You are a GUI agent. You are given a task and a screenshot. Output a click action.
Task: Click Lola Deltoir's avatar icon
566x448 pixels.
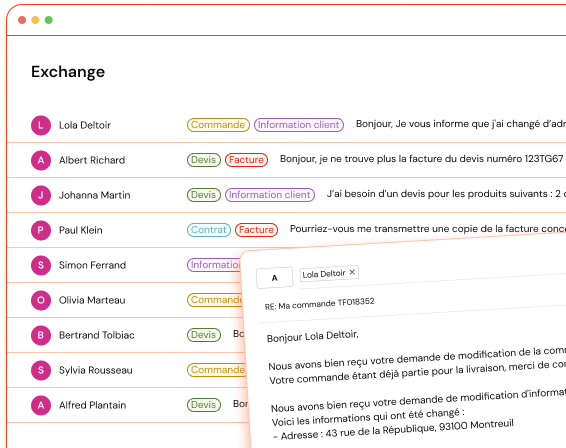click(41, 125)
